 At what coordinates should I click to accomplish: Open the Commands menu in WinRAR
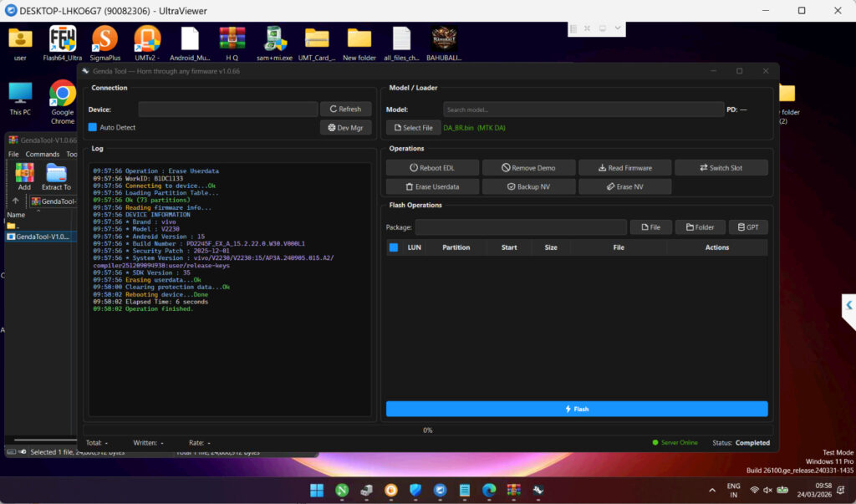coord(42,155)
